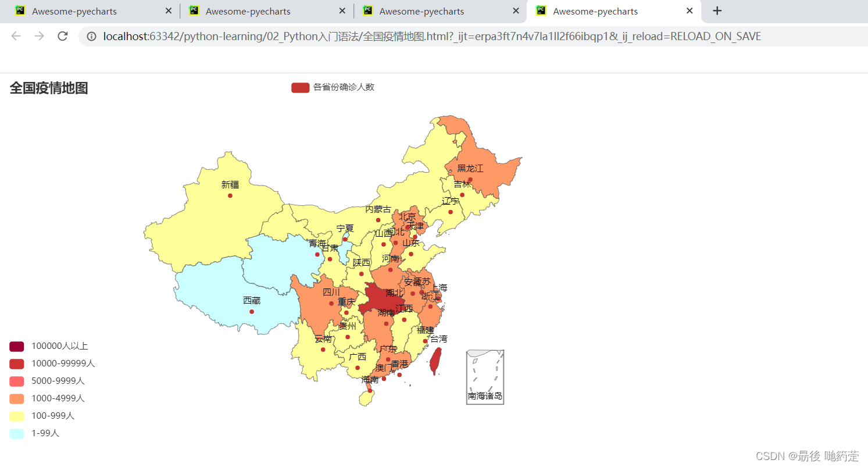Click the 贵州 province label
This screenshot has height=467, width=868.
[348, 326]
